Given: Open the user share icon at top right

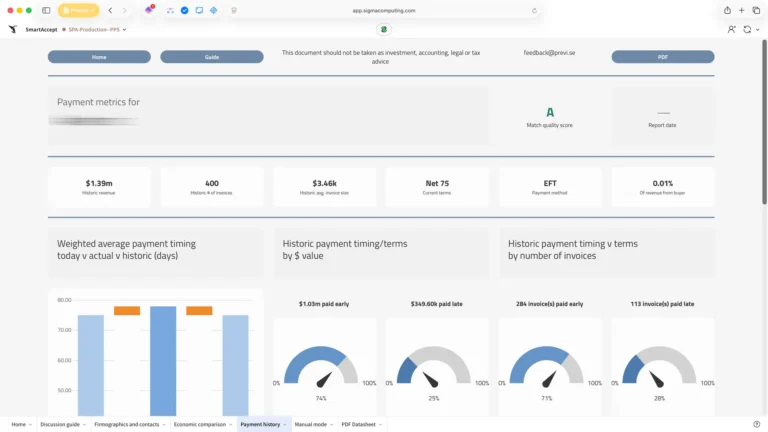Looking at the screenshot, I should (732, 29).
